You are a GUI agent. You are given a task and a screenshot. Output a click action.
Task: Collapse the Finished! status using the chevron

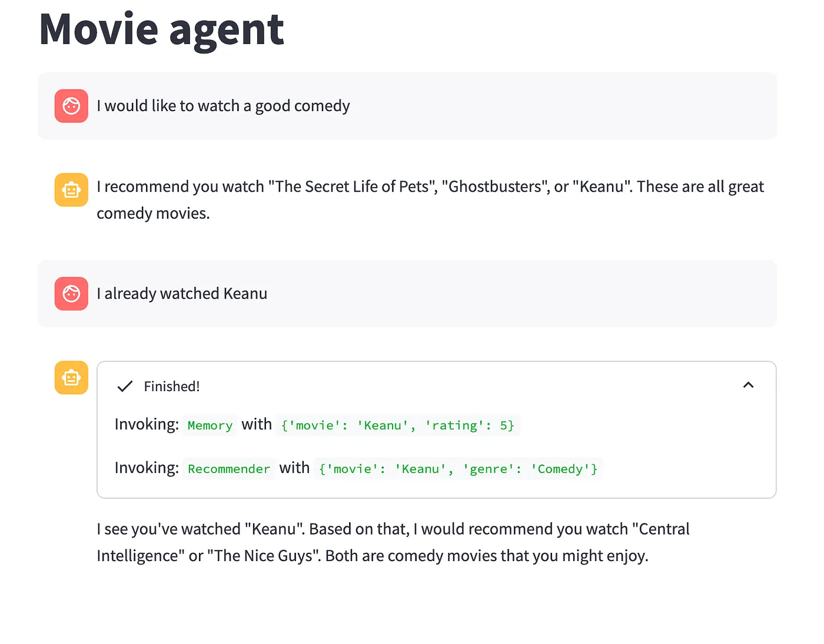(x=748, y=385)
